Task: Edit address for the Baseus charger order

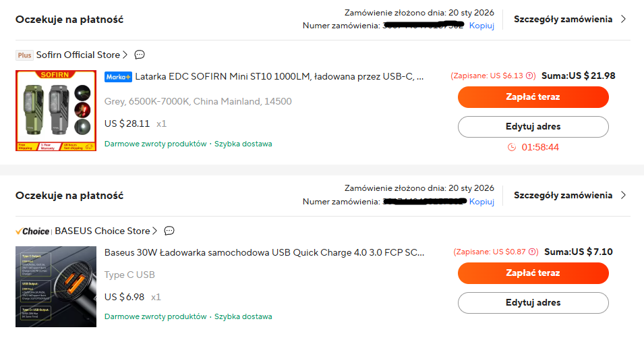Action: [533, 302]
